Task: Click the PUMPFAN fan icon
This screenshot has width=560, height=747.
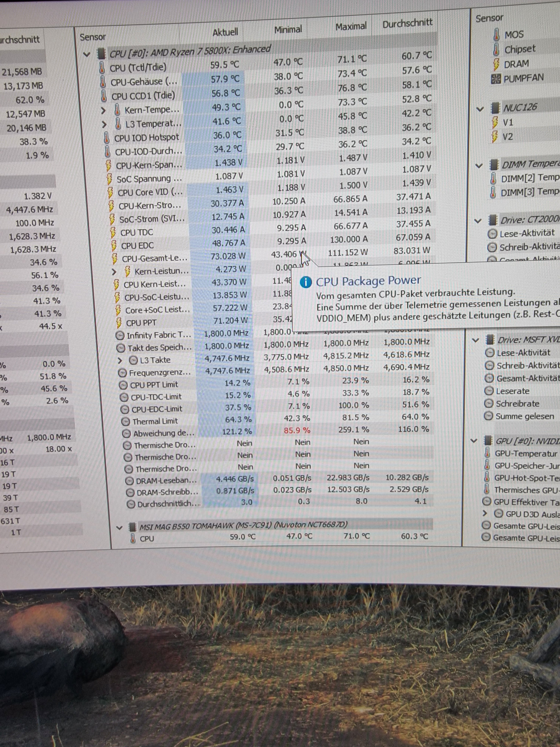Action: [496, 79]
